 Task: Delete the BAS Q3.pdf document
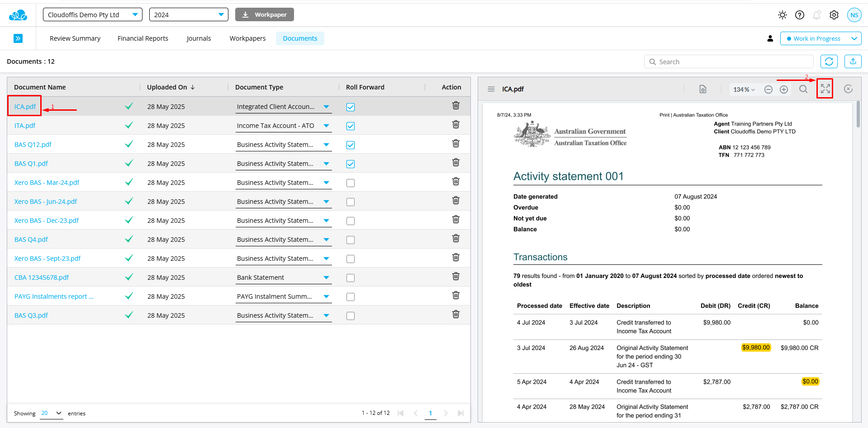(456, 314)
